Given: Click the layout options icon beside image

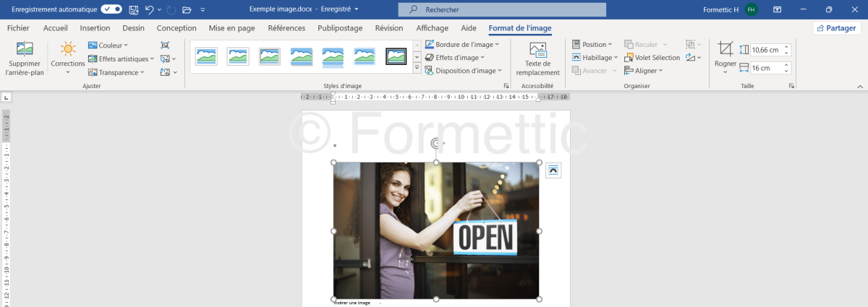Looking at the screenshot, I should coord(553,170).
